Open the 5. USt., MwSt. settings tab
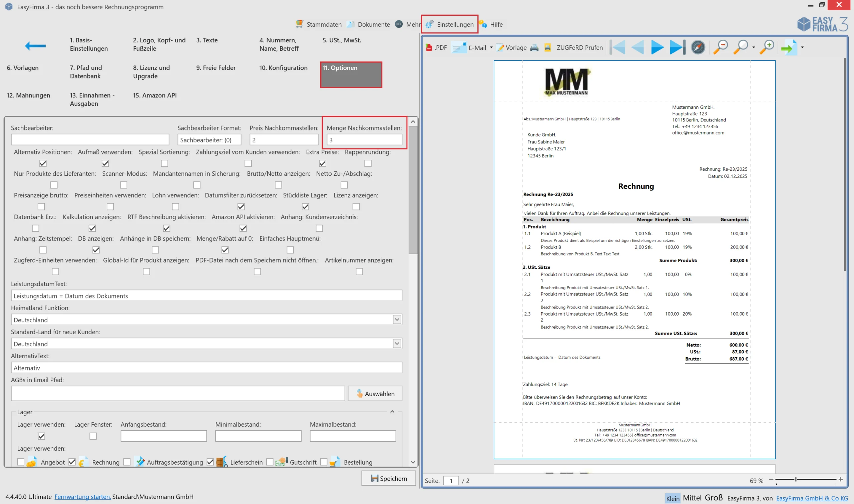 pos(342,40)
